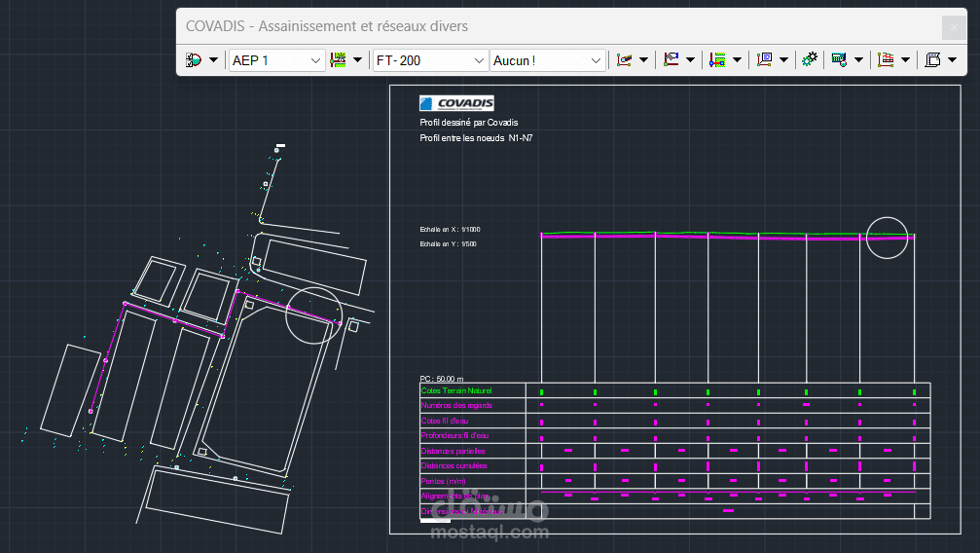Close the COVADIS toolbar window
Image resolution: width=980 pixels, height=553 pixels.
(x=954, y=27)
